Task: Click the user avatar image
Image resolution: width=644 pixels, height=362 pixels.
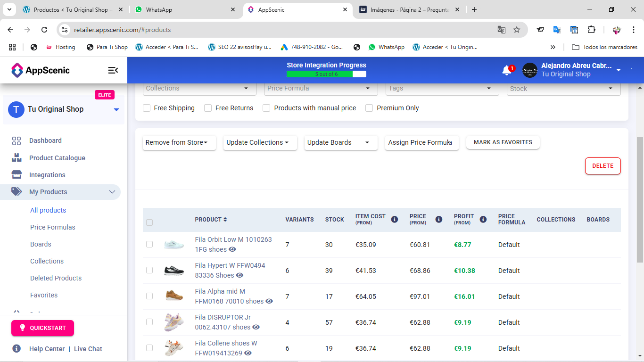Action: click(x=530, y=70)
